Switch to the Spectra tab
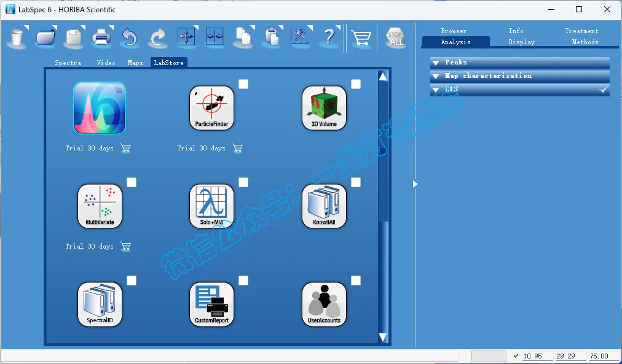This screenshot has width=622, height=364. 68,63
